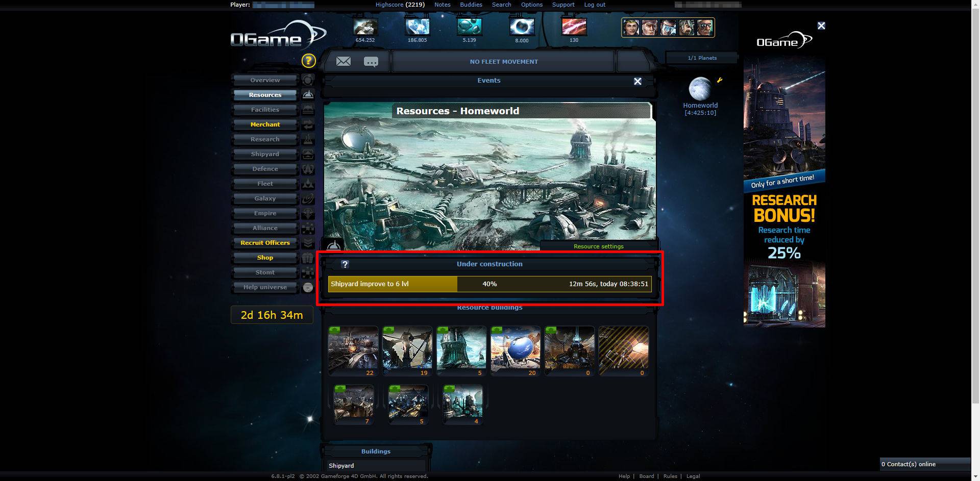
Task: Click the deuterium resource icon showing 5.139
Action: pyautogui.click(x=469, y=27)
